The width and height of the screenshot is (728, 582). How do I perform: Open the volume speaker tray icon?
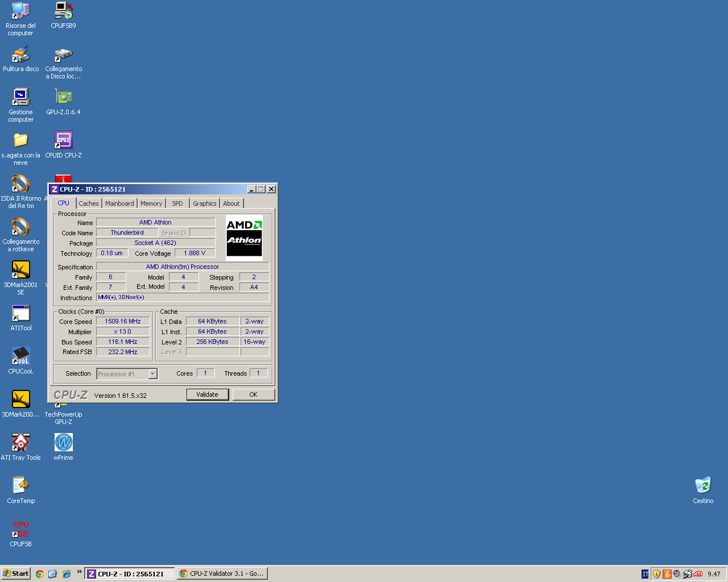coord(677,574)
